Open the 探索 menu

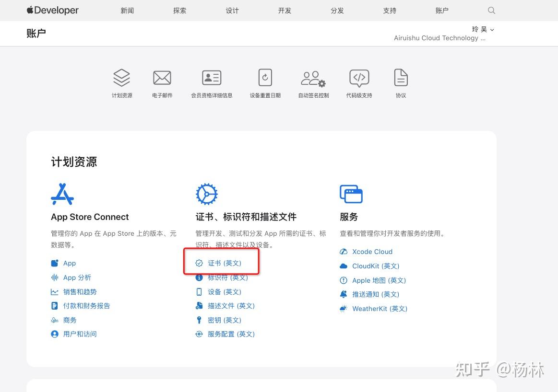[x=180, y=11]
